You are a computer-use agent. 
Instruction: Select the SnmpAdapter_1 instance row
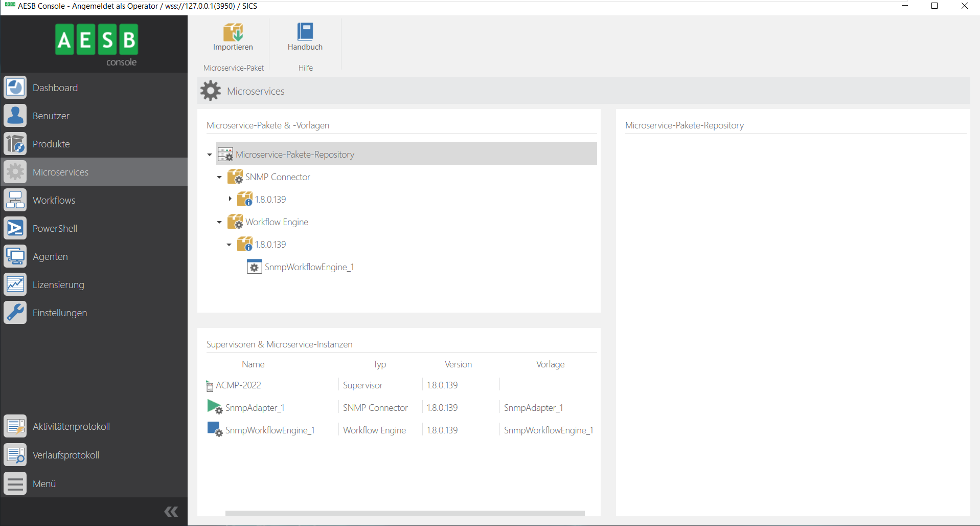(255, 408)
